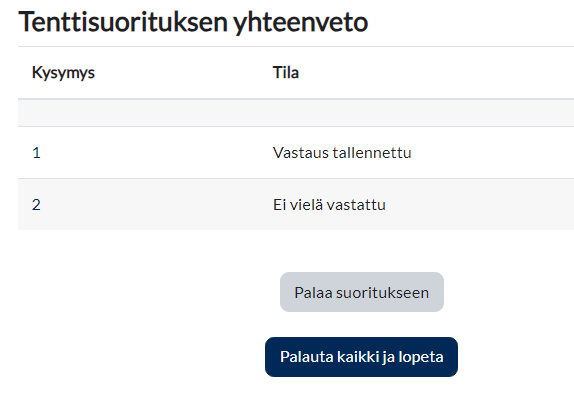Open question 2 link in summary table
574x393 pixels.
pyautogui.click(x=36, y=205)
